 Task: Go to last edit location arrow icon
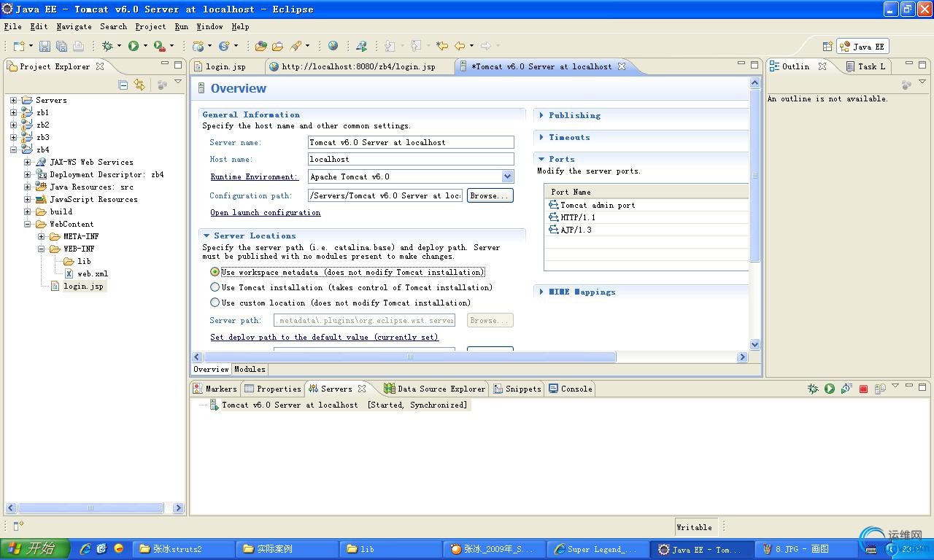click(x=441, y=46)
